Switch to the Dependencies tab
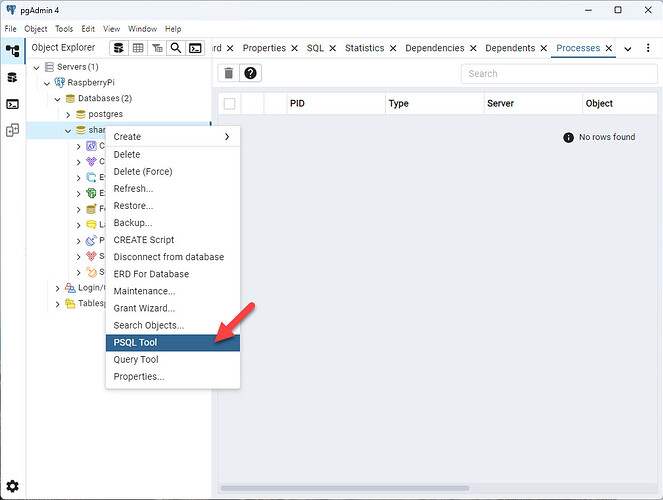Viewport: 663px width, 500px height. (x=435, y=48)
